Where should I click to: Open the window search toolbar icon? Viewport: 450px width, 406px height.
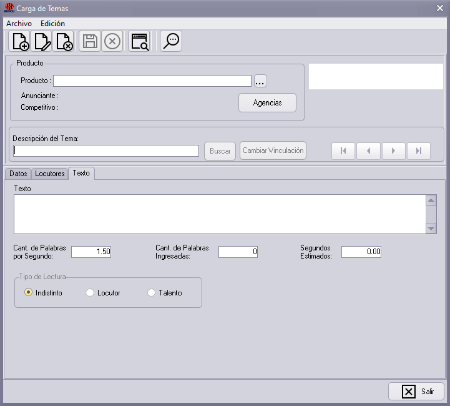[139, 41]
